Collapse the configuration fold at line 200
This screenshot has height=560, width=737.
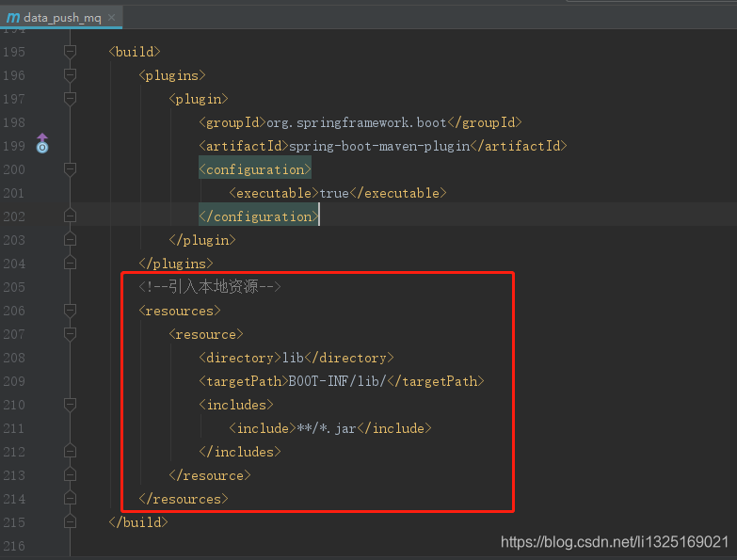coord(70,169)
